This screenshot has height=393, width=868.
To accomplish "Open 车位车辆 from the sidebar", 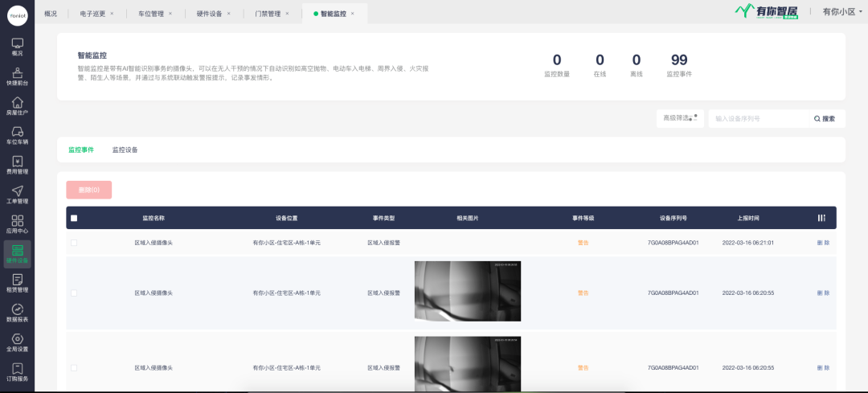I will click(x=17, y=135).
